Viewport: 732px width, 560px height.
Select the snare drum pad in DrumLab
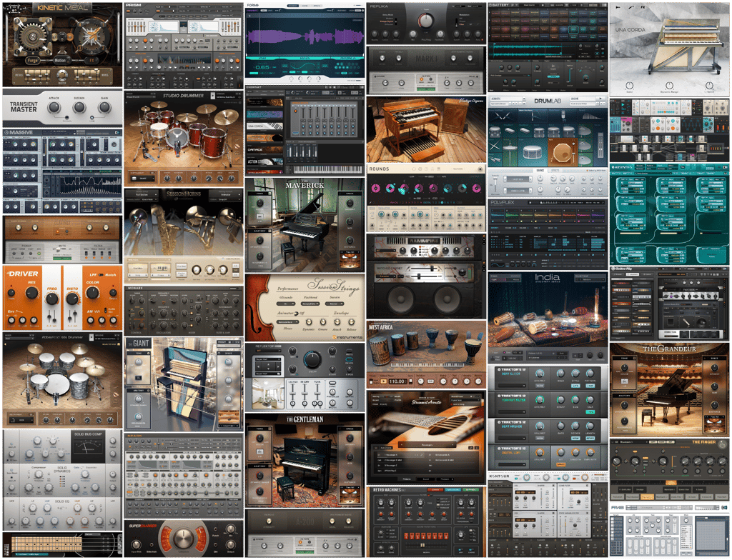[532, 153]
